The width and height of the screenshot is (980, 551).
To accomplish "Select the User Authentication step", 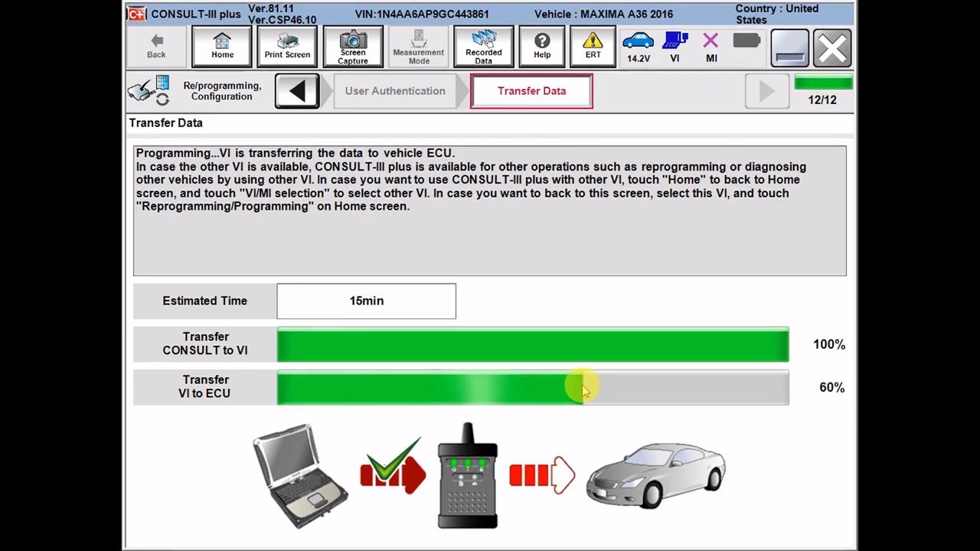I will click(x=395, y=91).
